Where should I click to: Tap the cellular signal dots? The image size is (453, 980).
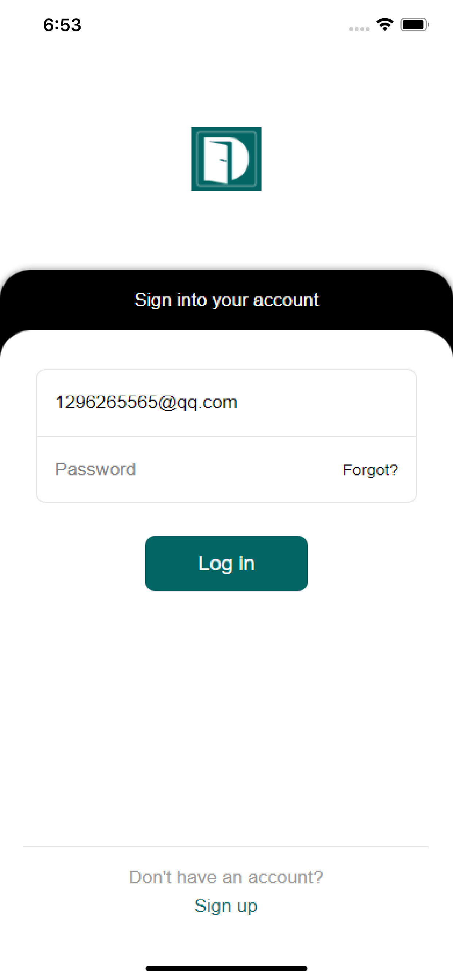pos(359,29)
